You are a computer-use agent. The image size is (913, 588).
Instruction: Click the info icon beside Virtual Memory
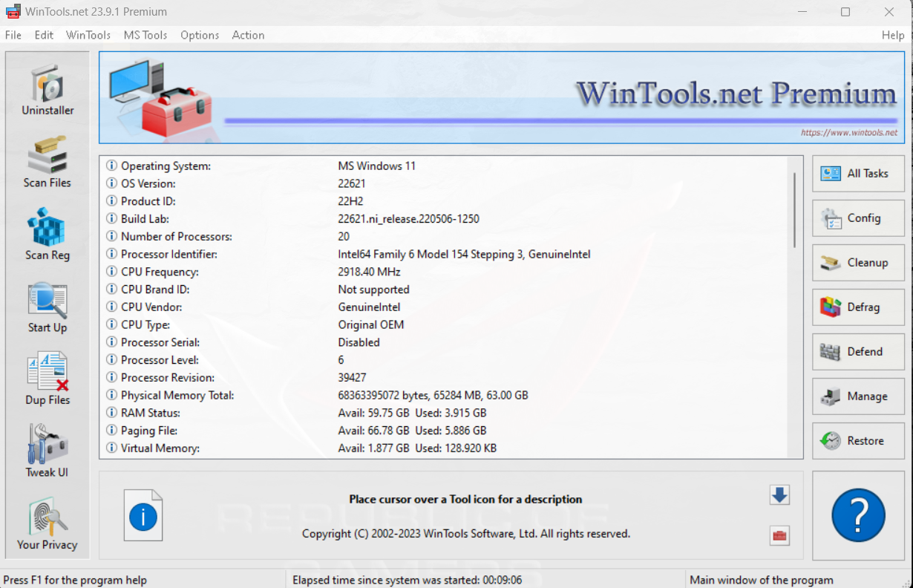112,448
